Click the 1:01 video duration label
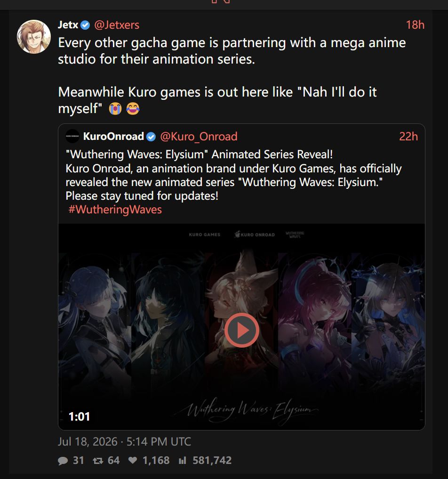The height and width of the screenshot is (479, 448). tap(80, 417)
